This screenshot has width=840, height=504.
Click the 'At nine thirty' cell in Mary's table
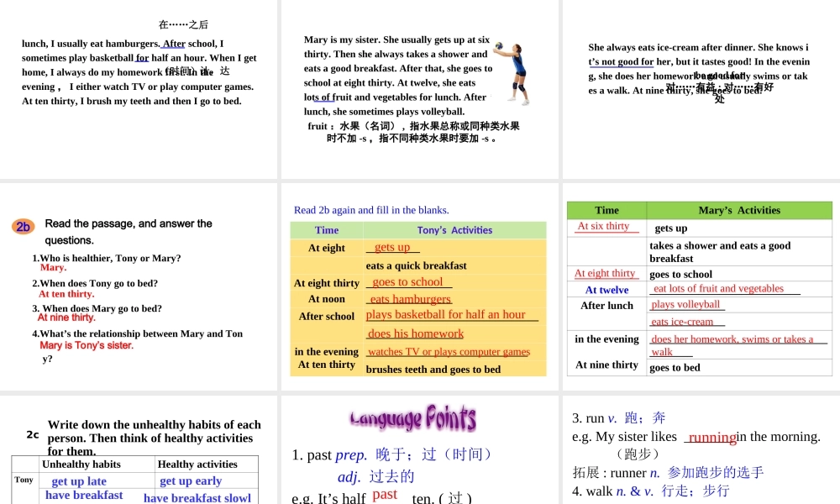(607, 365)
